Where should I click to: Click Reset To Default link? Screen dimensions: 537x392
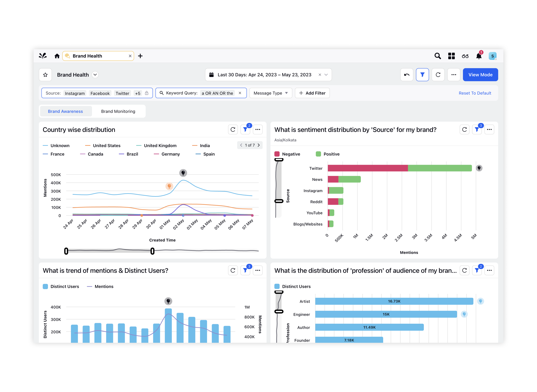(475, 93)
